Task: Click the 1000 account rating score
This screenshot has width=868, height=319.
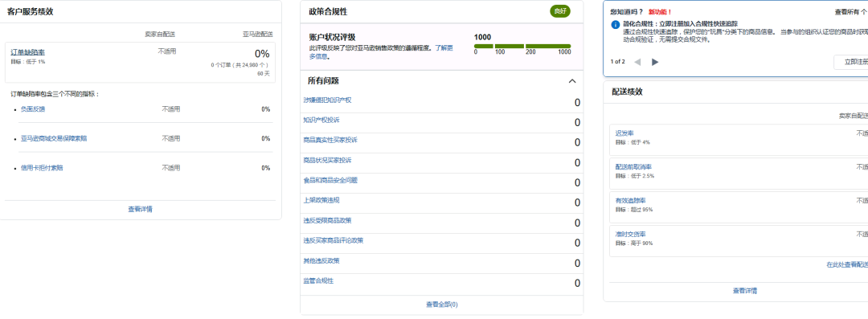Action: 483,37
